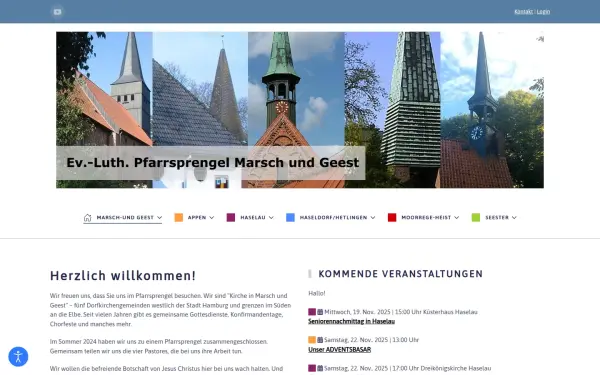Click the orange marker of the Adventsbasar event

312,340
